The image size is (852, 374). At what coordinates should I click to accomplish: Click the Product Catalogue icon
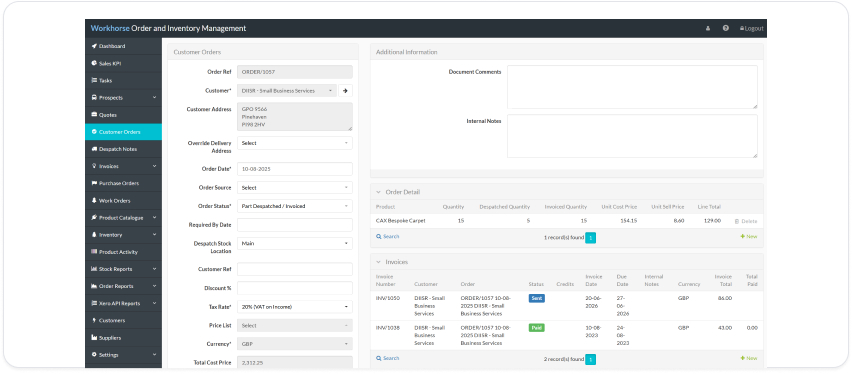click(x=94, y=217)
